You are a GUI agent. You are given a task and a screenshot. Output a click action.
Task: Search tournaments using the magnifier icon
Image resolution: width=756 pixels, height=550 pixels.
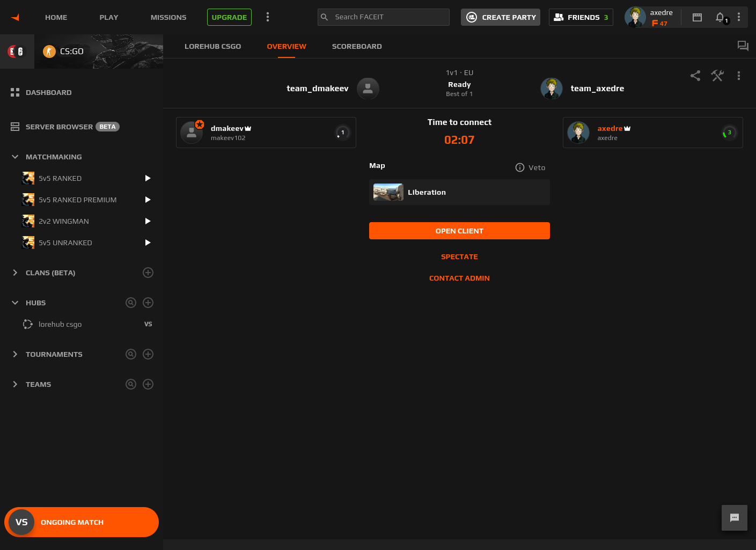point(131,354)
